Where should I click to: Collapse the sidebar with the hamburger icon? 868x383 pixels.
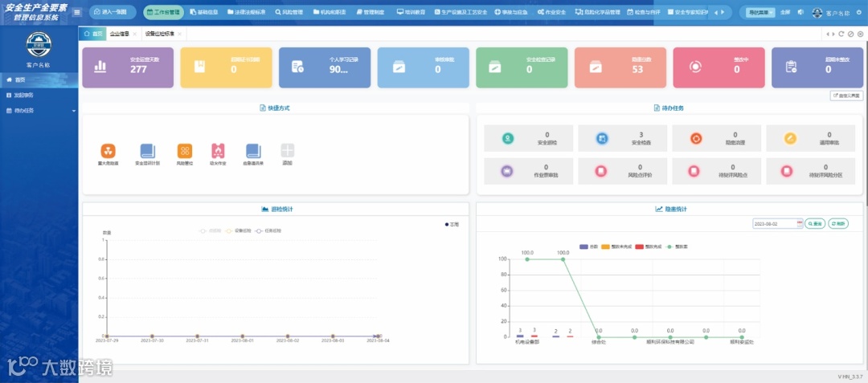77,12
